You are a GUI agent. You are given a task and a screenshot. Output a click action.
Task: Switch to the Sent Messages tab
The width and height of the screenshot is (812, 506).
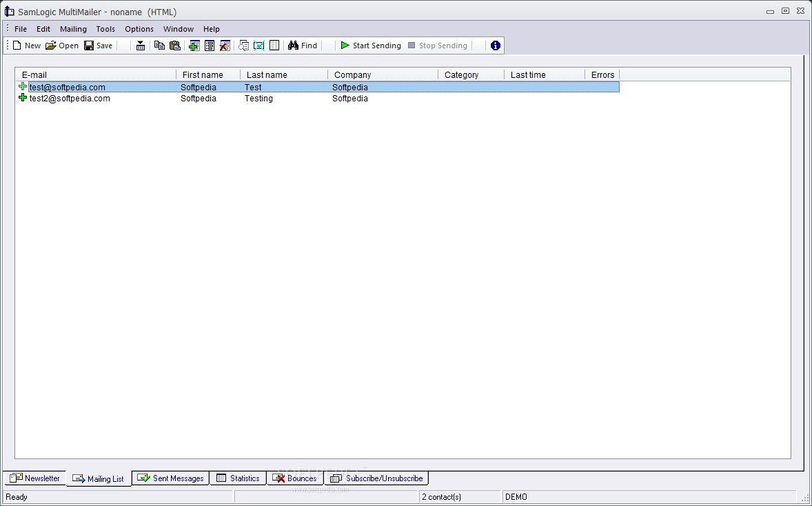pyautogui.click(x=170, y=478)
